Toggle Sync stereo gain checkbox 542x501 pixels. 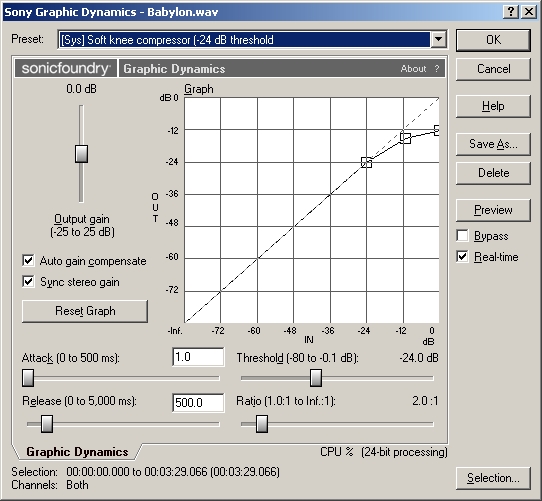[x=28, y=281]
